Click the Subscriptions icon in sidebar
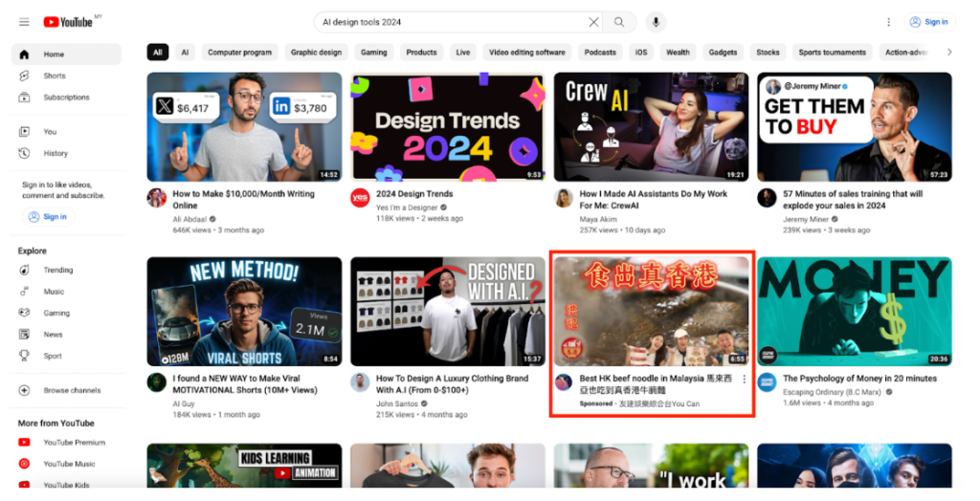 24,98
